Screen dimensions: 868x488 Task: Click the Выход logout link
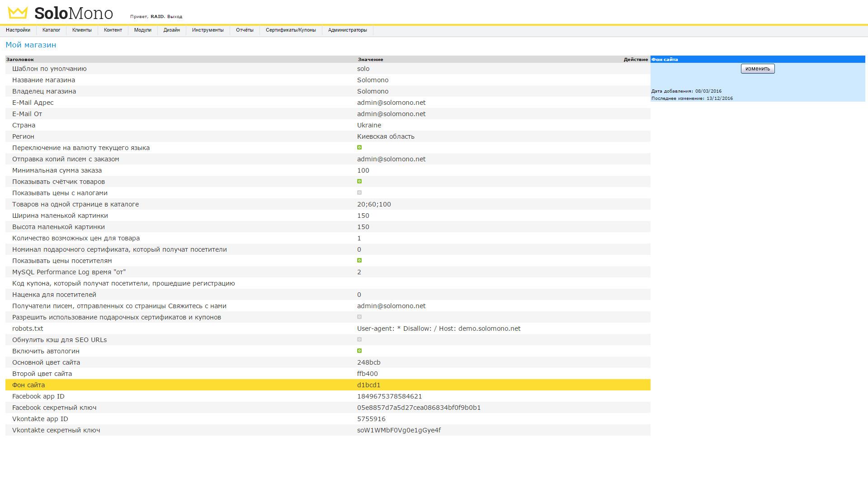tap(175, 17)
